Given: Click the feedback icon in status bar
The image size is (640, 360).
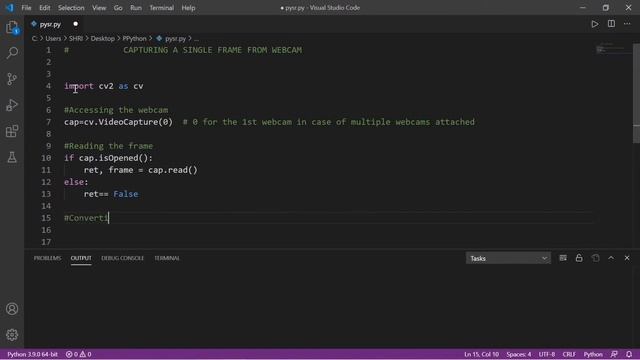Looking at the screenshot, I should (x=614, y=354).
